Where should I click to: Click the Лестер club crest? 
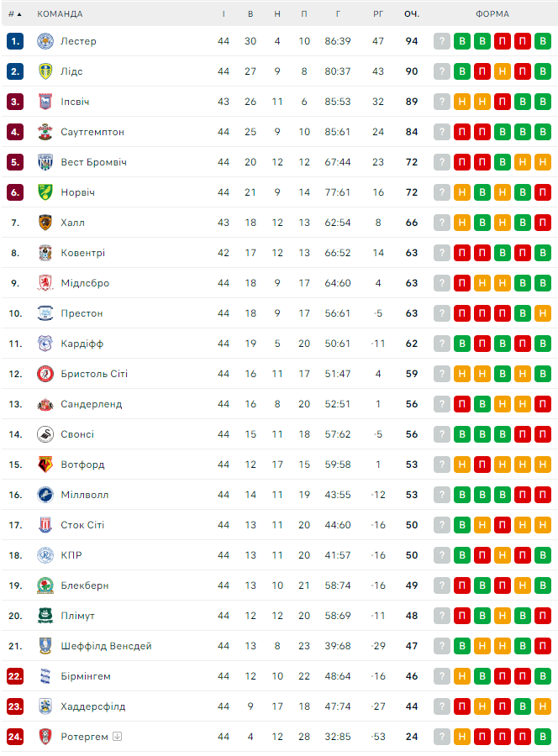[x=45, y=41]
